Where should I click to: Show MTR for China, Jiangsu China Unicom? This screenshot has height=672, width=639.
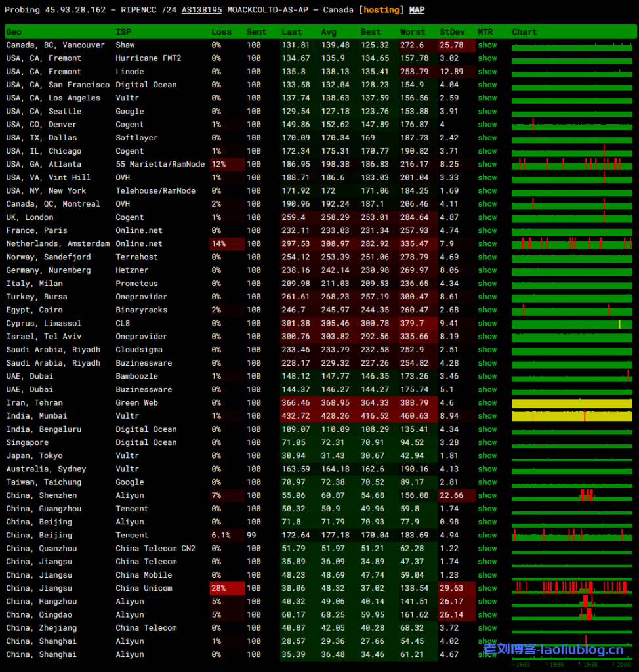(x=487, y=588)
